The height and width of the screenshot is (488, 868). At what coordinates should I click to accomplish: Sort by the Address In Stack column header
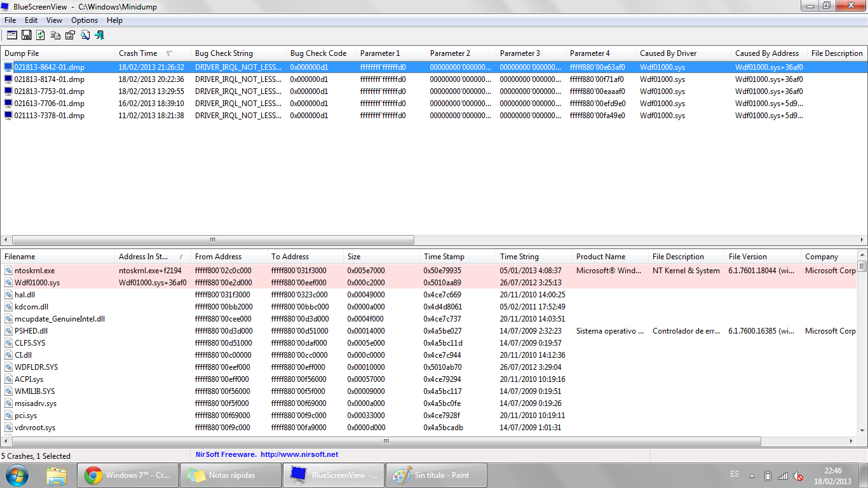[153, 257]
